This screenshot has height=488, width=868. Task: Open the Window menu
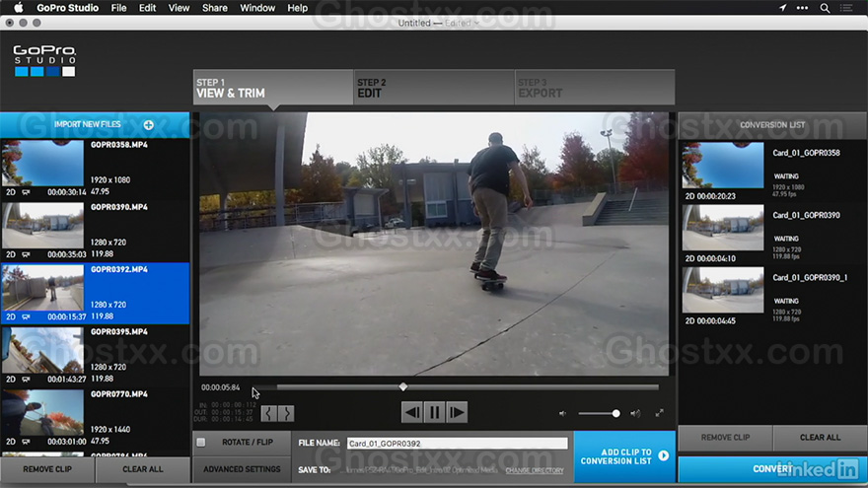257,8
